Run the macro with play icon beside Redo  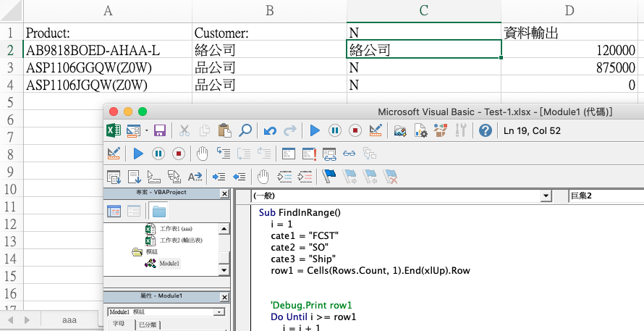coord(315,131)
